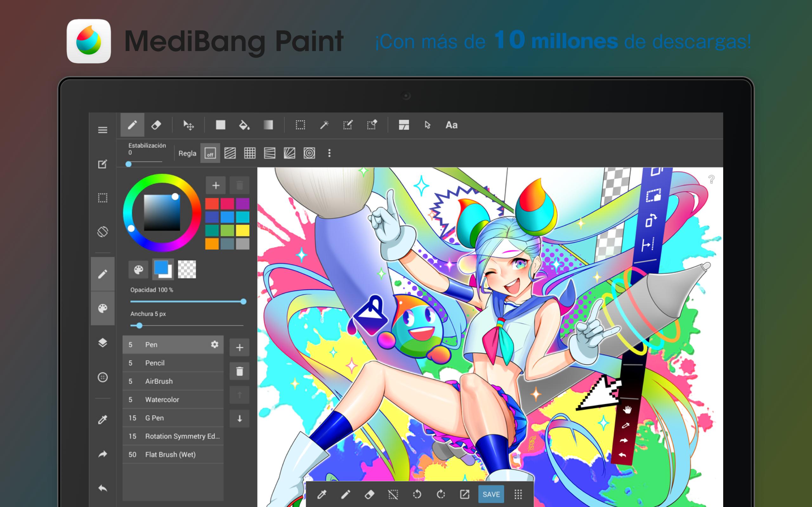Activate the Magic Wand selection tool
The image size is (812, 507).
coord(324,125)
